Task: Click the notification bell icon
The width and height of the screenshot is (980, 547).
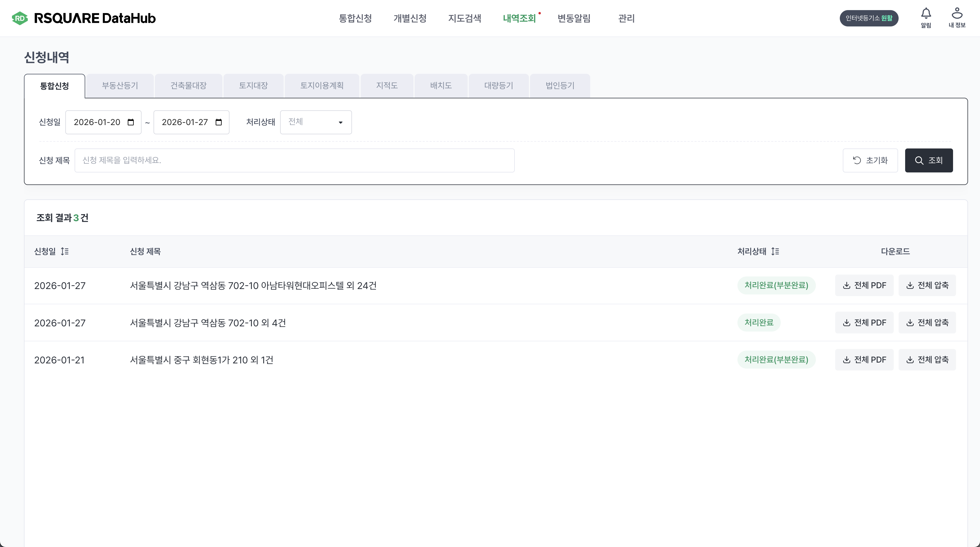Action: 926,14
